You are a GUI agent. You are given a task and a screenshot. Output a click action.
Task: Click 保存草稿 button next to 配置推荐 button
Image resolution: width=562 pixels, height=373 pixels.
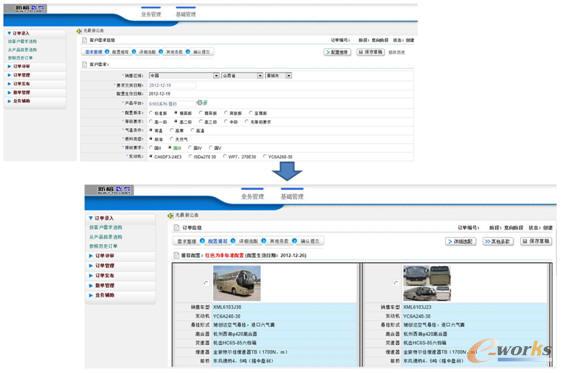click(371, 52)
